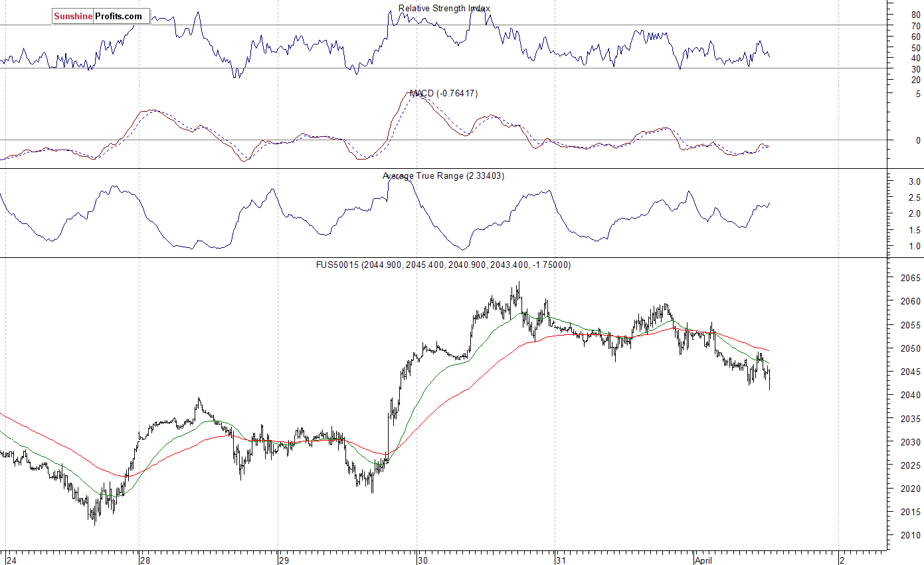Image resolution: width=924 pixels, height=565 pixels.
Task: Click the 5 label on MACD axis
Action: (918, 94)
